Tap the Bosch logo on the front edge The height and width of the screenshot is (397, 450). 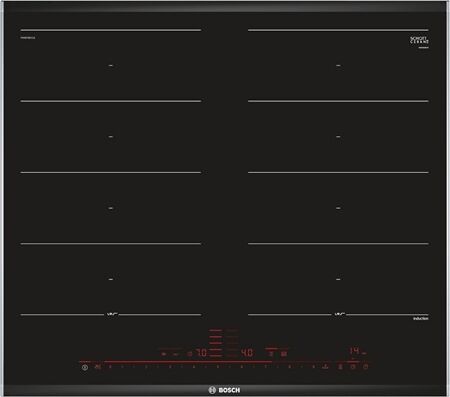(224, 390)
